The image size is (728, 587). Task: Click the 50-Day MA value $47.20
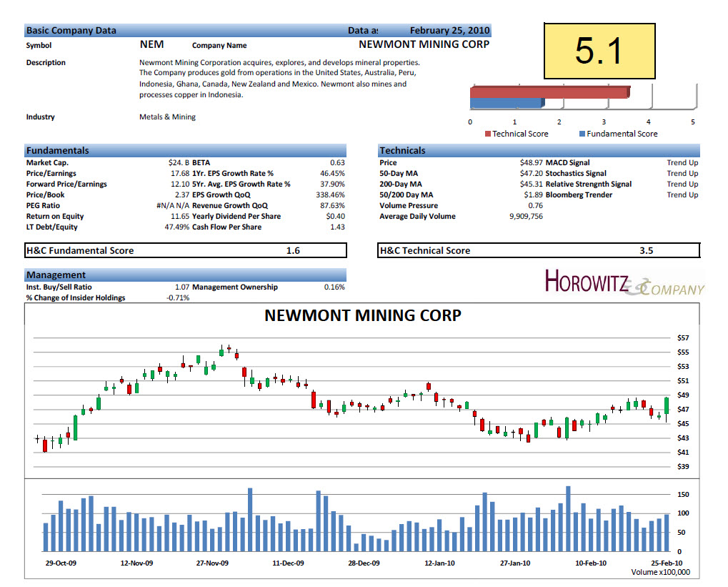531,173
